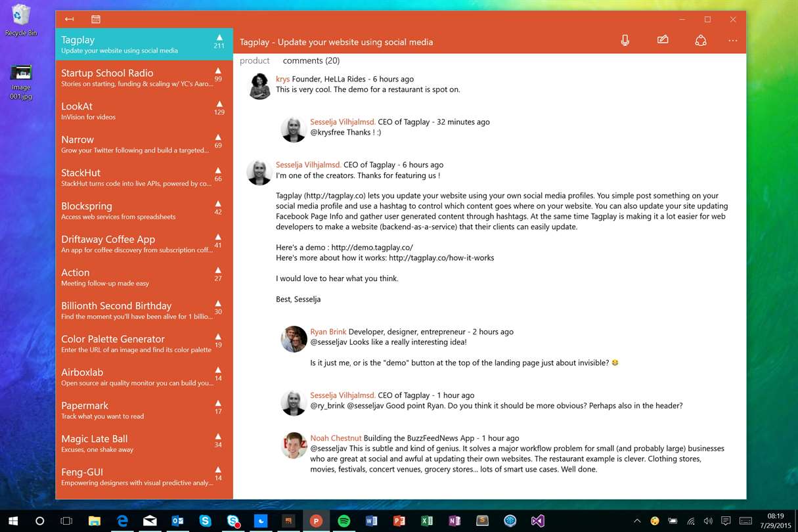Open Microsoft Edge from the taskbar
The height and width of the screenshot is (532, 798).
122,521
